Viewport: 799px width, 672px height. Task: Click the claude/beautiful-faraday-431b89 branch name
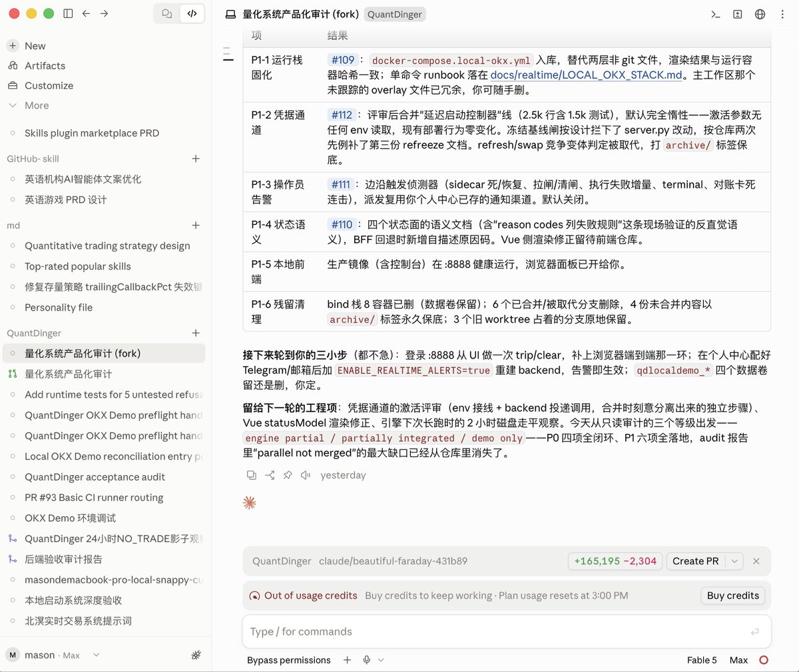(x=393, y=561)
